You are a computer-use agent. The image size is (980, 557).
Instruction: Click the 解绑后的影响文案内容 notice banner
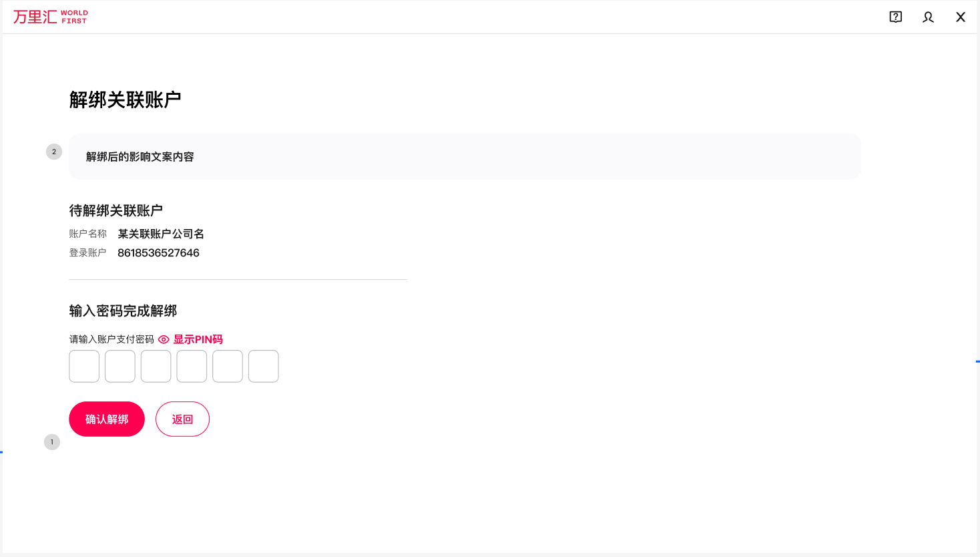(465, 156)
